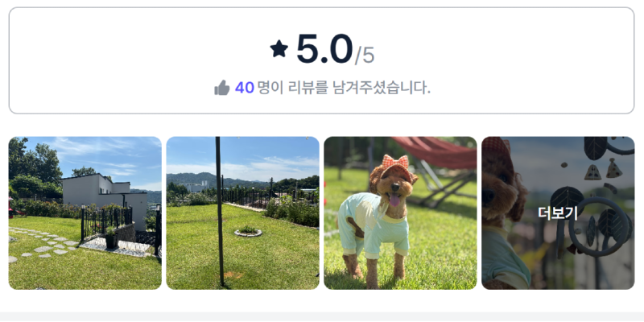Open the lawn with pole photo

[243, 213]
